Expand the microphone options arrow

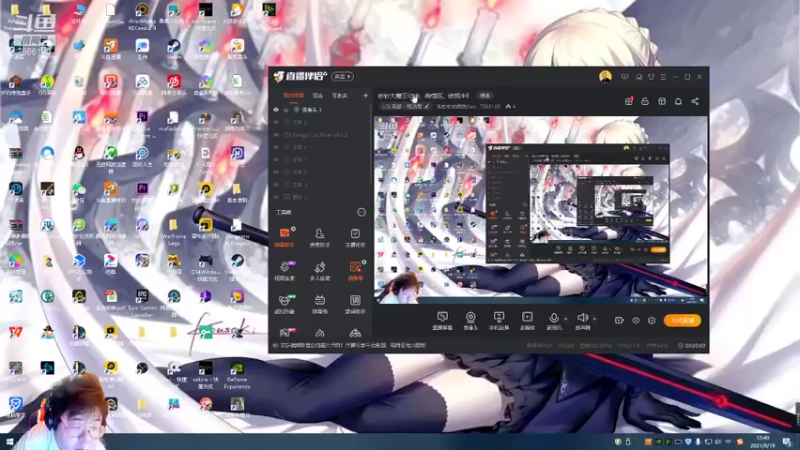point(565,319)
